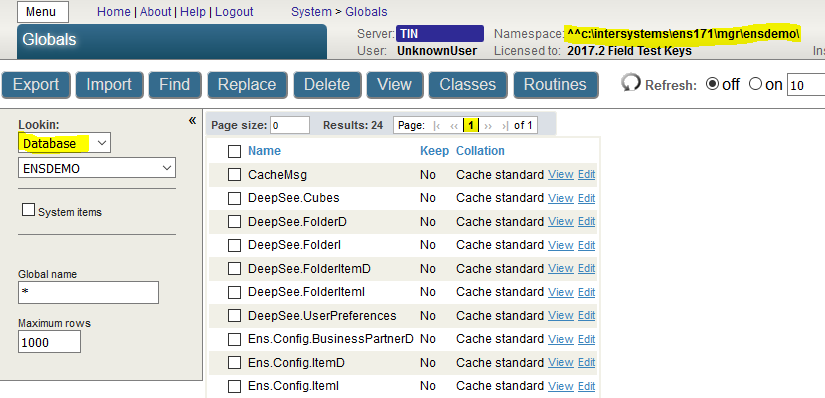
Task: Click the highlighted page number 1
Action: point(471,125)
